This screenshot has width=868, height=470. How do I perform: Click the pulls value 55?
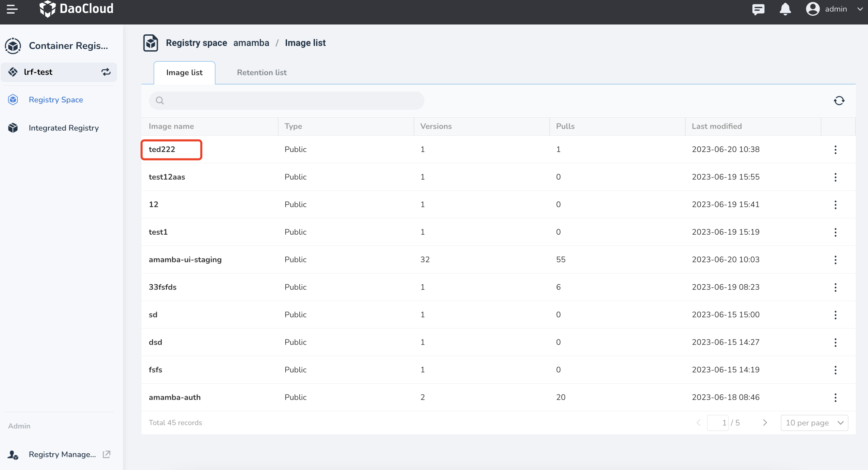561,259
